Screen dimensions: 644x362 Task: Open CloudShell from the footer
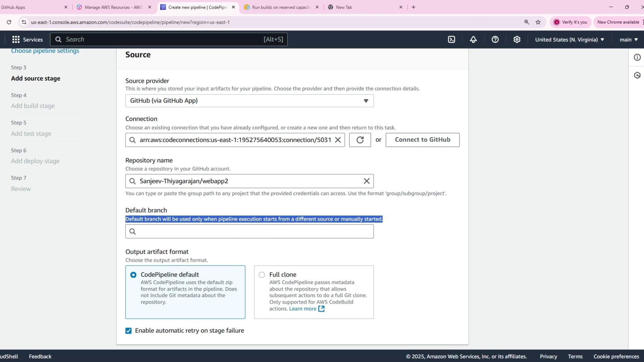pos(9,356)
